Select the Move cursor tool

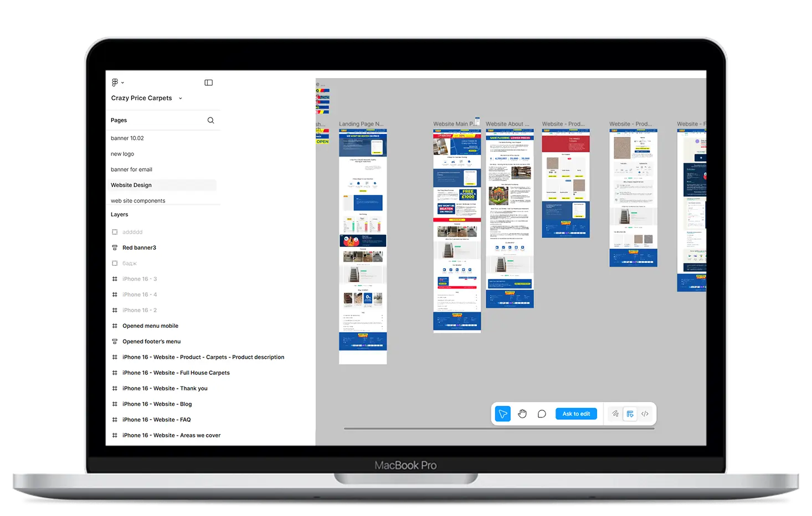coord(503,414)
